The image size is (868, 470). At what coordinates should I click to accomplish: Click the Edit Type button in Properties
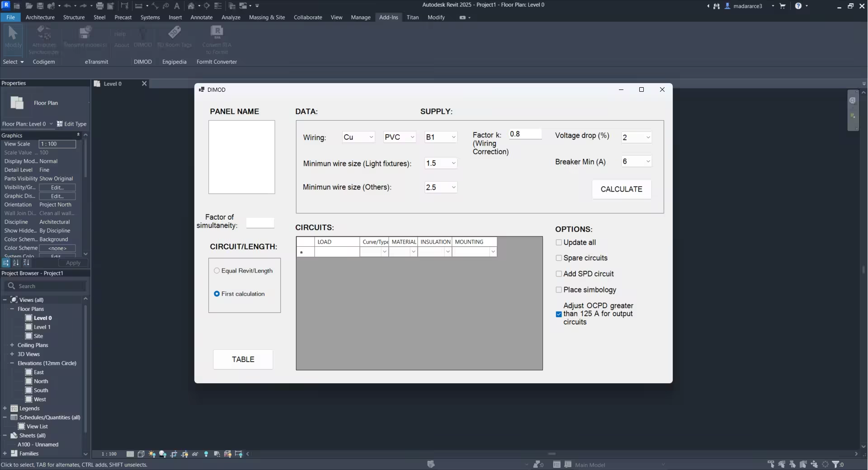pos(72,124)
